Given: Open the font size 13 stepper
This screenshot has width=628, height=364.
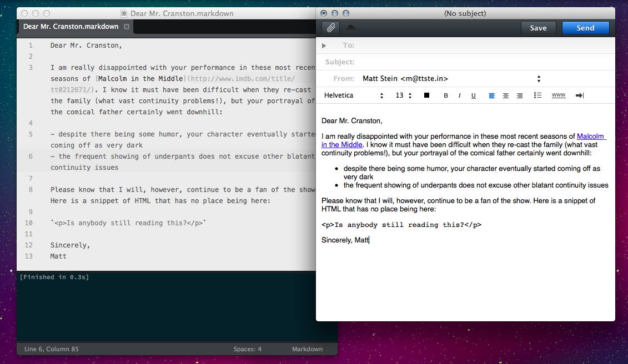Looking at the screenshot, I should (404, 95).
